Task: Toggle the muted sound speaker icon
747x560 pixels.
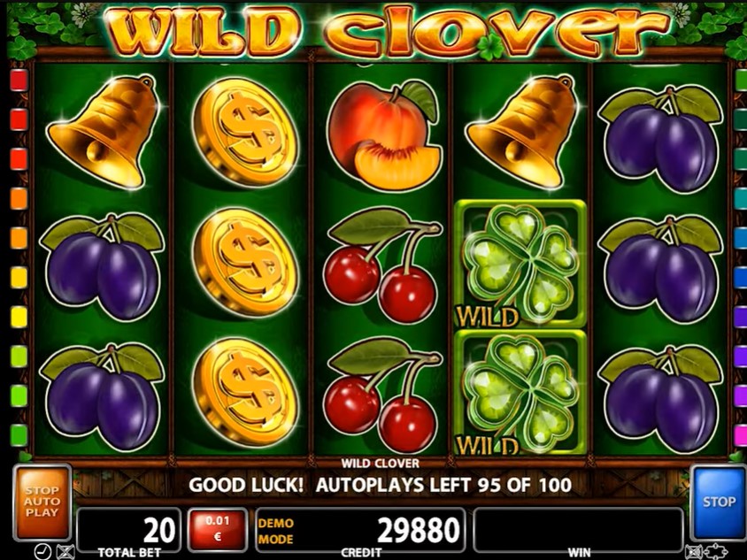Action: point(696,552)
